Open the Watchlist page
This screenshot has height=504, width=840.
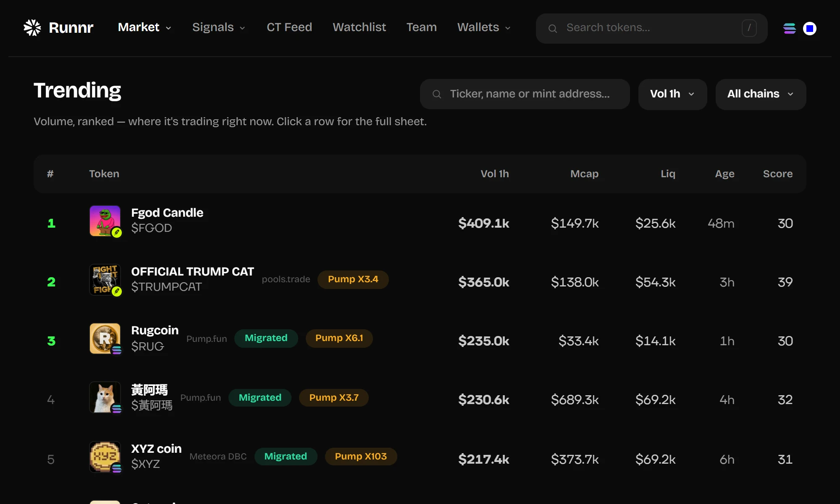359,27
